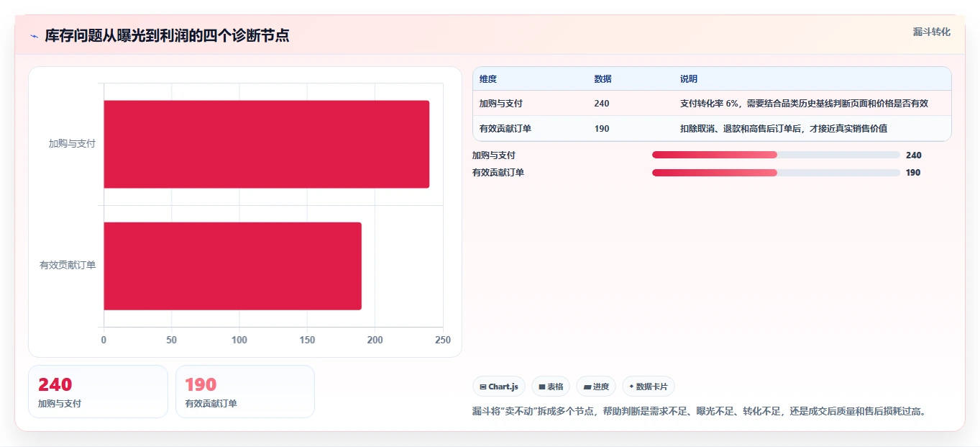Click the 加购与支付 y-axis label
This screenshot has height=447, width=980.
pos(72,143)
